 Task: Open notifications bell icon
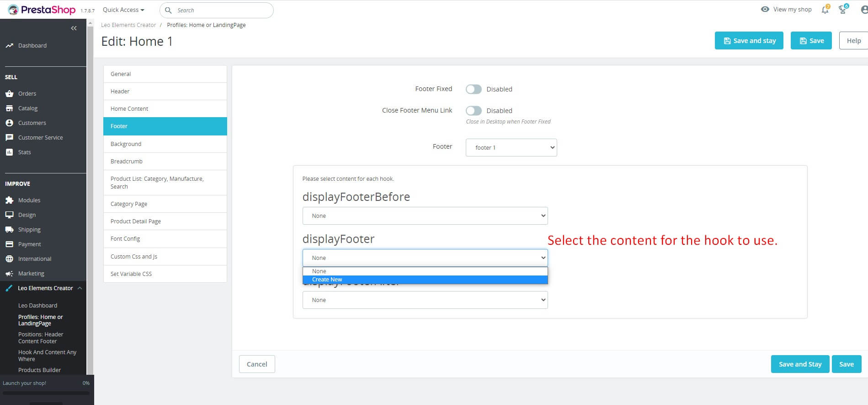[825, 9]
